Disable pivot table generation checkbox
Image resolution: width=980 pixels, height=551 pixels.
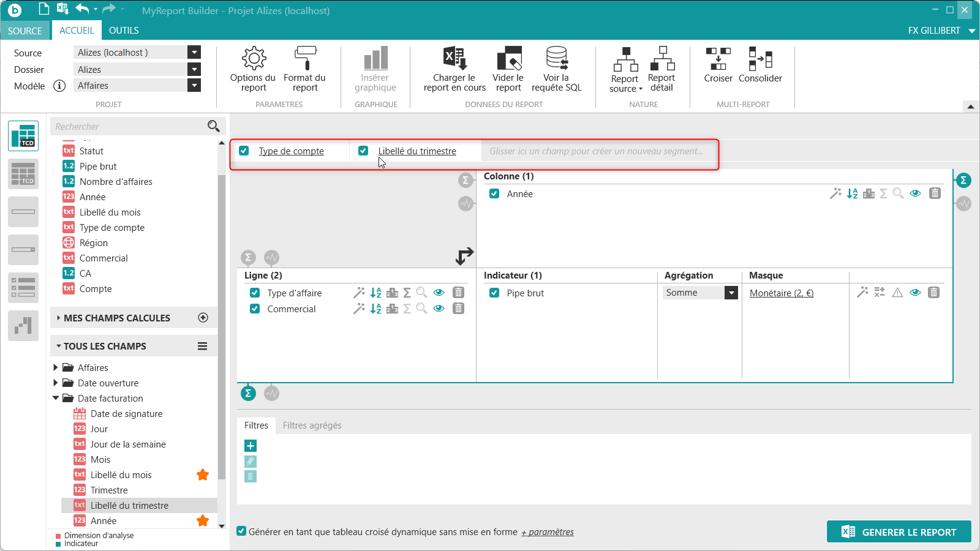242,531
